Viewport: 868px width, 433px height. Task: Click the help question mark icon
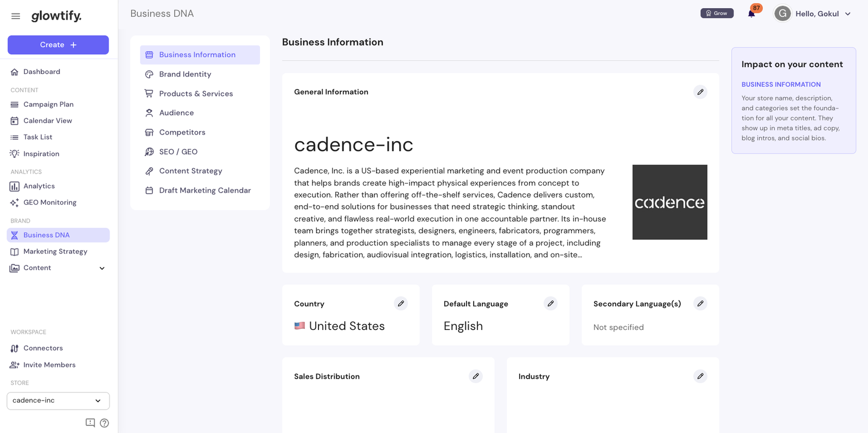pyautogui.click(x=105, y=423)
